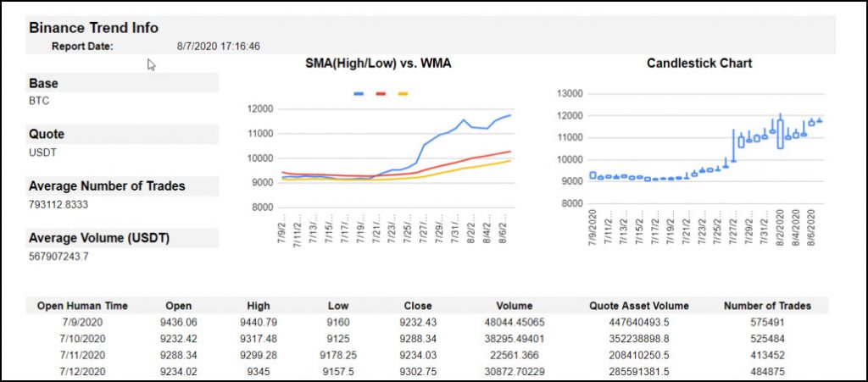This screenshot has height=382, width=868.
Task: Click the red legend swatch in SMA chart
Action: point(381,94)
